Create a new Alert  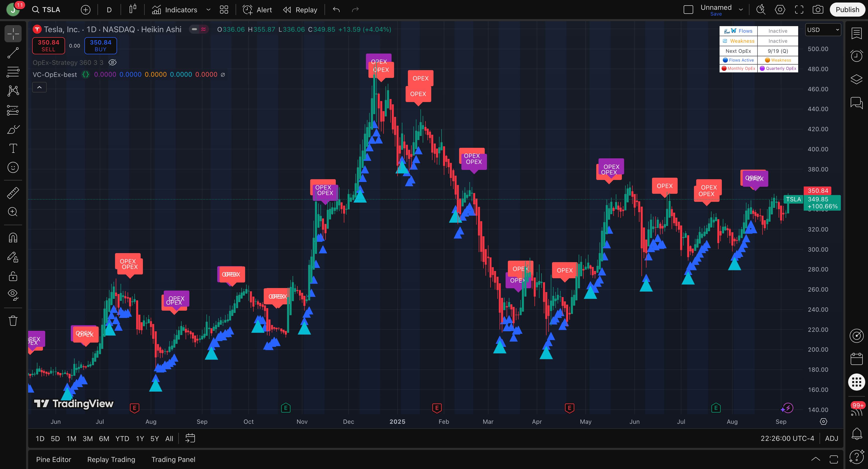pyautogui.click(x=257, y=10)
